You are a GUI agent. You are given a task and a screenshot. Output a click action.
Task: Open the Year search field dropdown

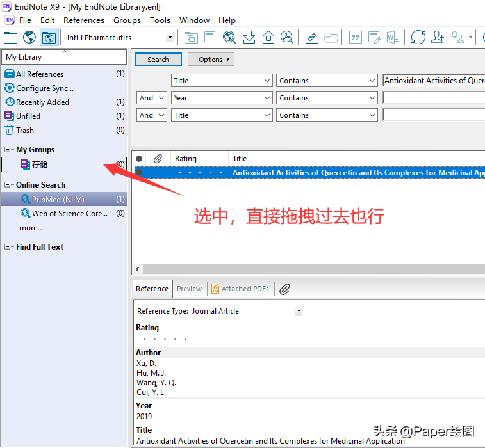coord(222,98)
